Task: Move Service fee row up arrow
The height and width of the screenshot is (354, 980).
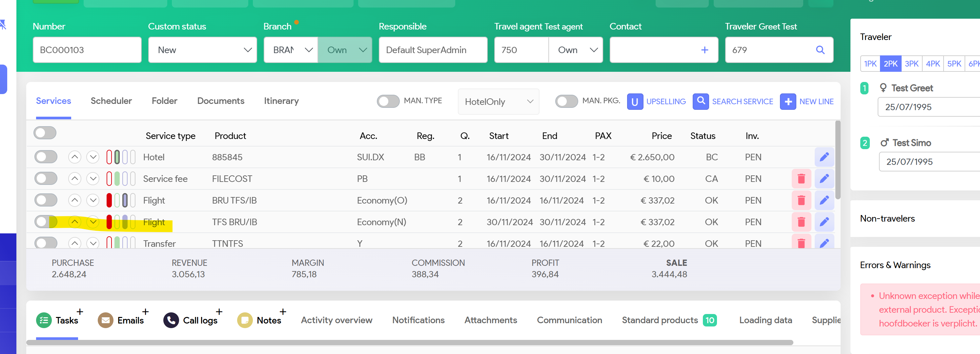Action: click(75, 179)
